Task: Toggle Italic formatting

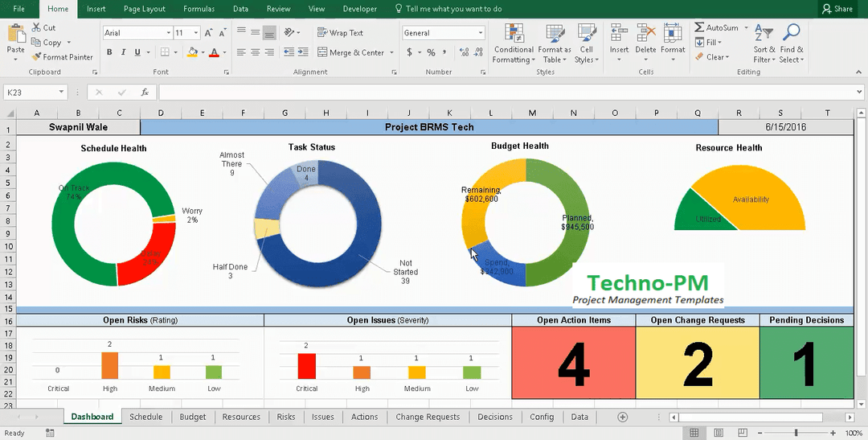Action: click(124, 52)
